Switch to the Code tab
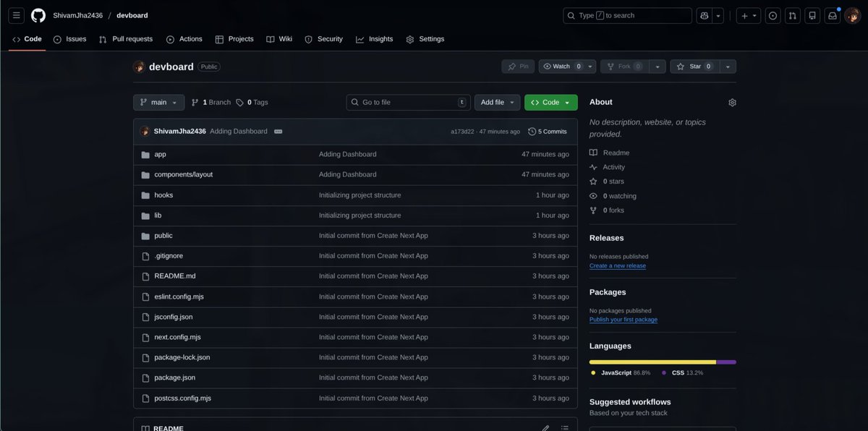The height and width of the screenshot is (431, 868). tap(27, 39)
